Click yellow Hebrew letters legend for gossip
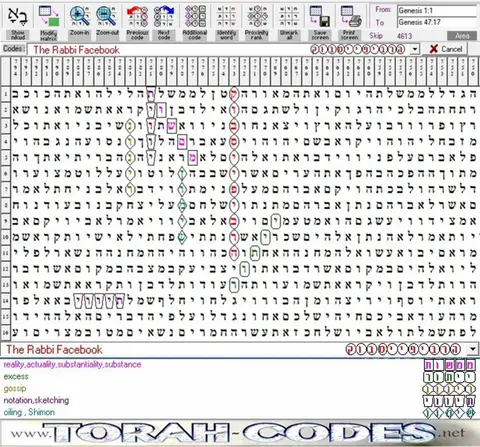 coord(449,389)
